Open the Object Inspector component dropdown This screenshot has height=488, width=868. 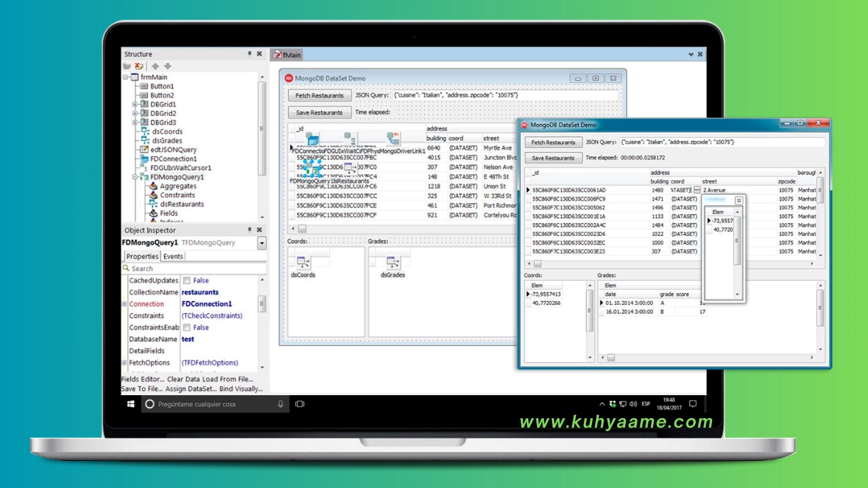[x=262, y=243]
